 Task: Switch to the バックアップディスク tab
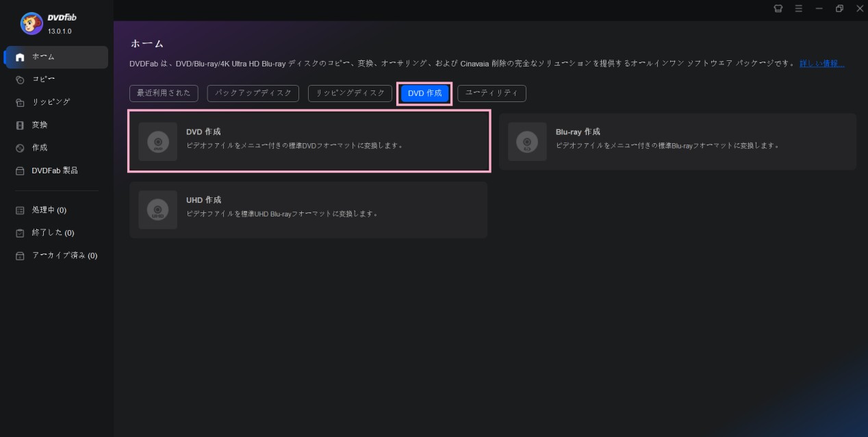253,93
